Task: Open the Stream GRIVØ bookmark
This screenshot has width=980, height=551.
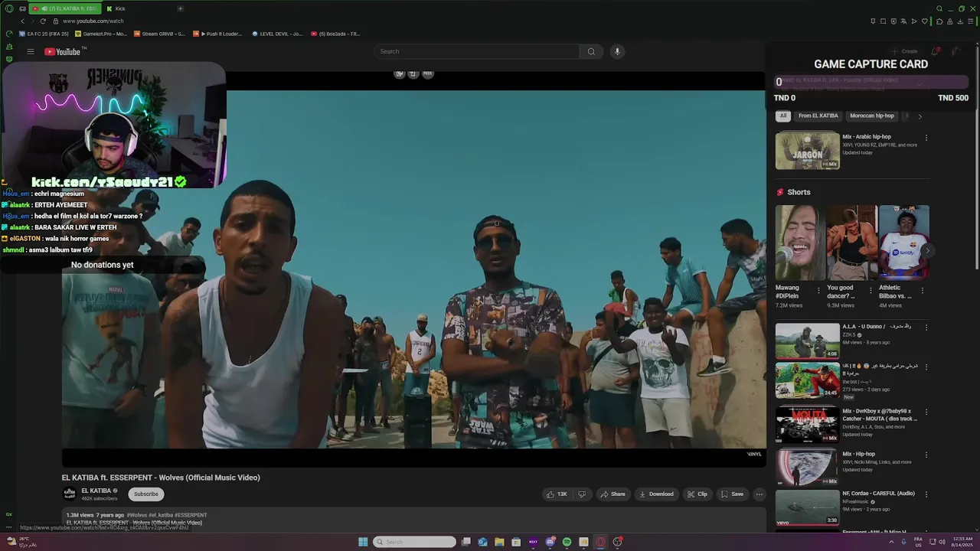Action: 159,34
